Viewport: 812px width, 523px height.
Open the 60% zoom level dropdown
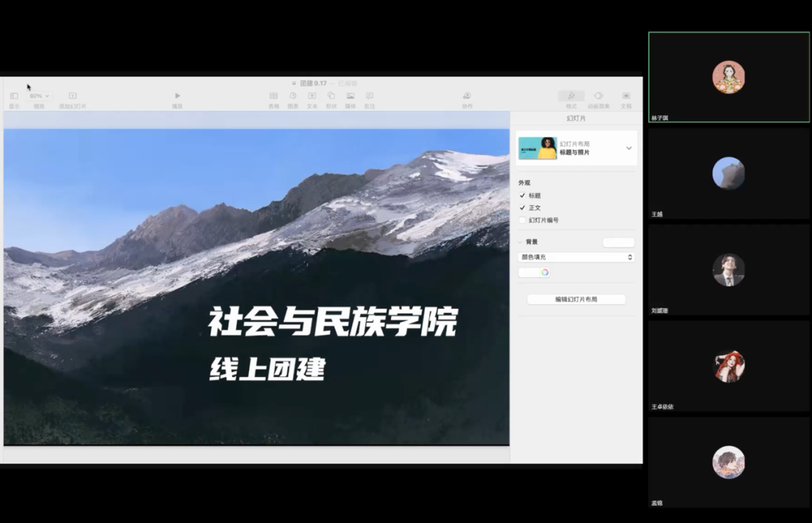click(38, 96)
